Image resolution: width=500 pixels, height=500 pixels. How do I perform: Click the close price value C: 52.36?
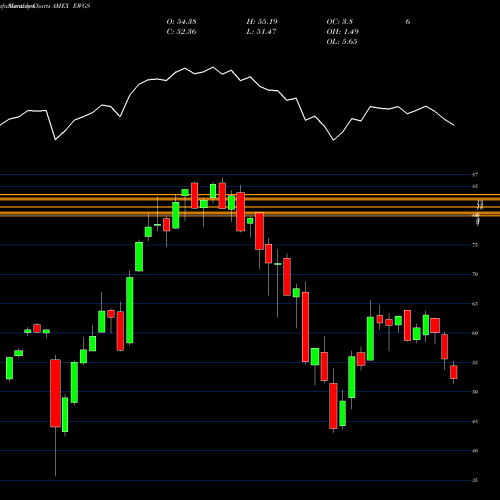point(181,32)
